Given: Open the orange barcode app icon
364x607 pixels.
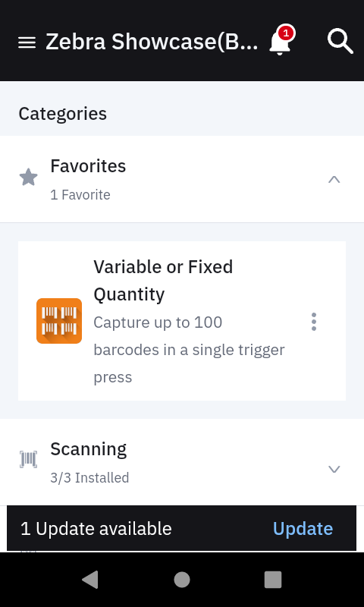Looking at the screenshot, I should (59, 321).
